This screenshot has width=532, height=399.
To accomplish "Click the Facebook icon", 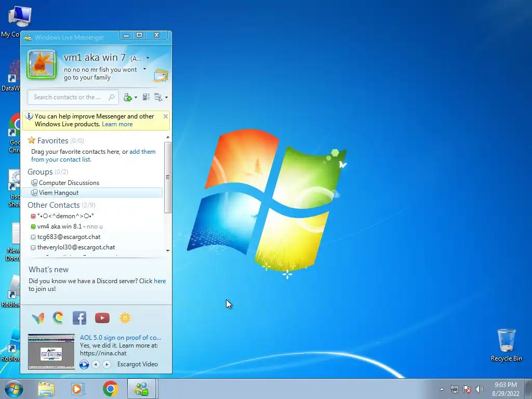I will (x=79, y=318).
